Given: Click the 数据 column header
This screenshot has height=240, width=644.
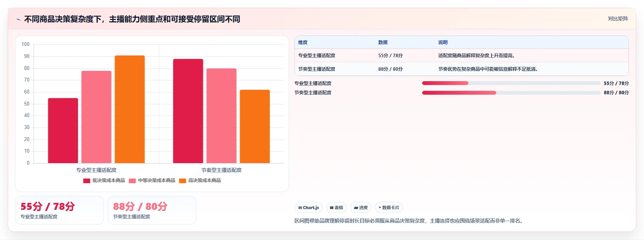Looking at the screenshot, I should [383, 43].
